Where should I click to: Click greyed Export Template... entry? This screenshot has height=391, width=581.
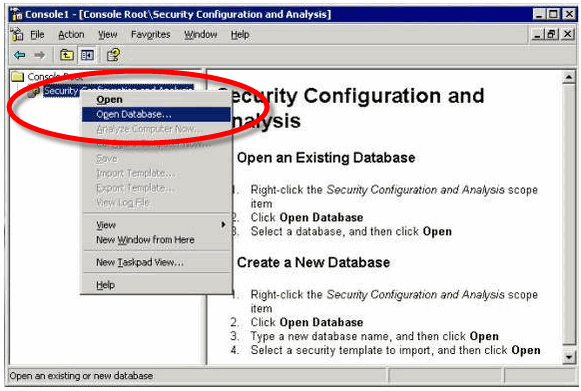pyautogui.click(x=156, y=188)
